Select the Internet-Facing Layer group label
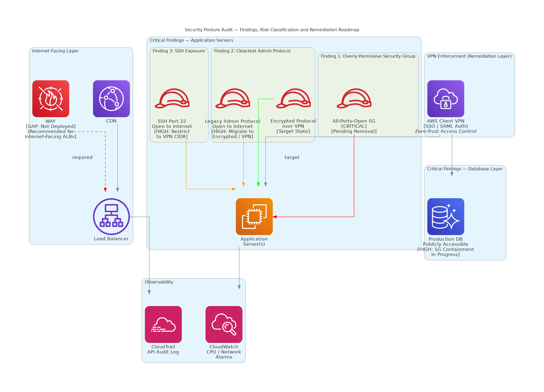The image size is (544, 392). 55,51
